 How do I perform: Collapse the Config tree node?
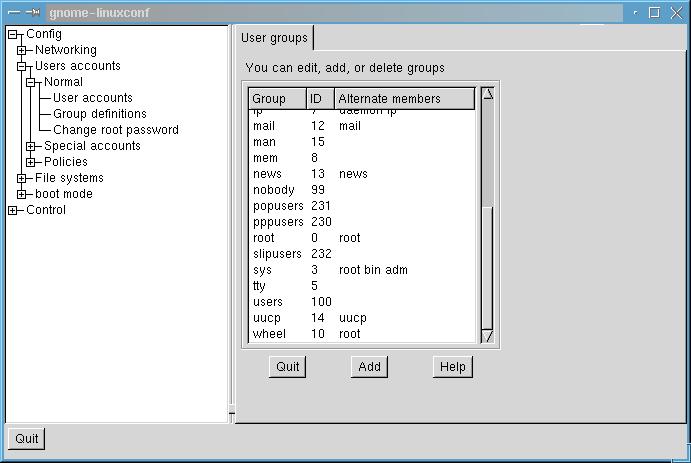tap(13, 34)
